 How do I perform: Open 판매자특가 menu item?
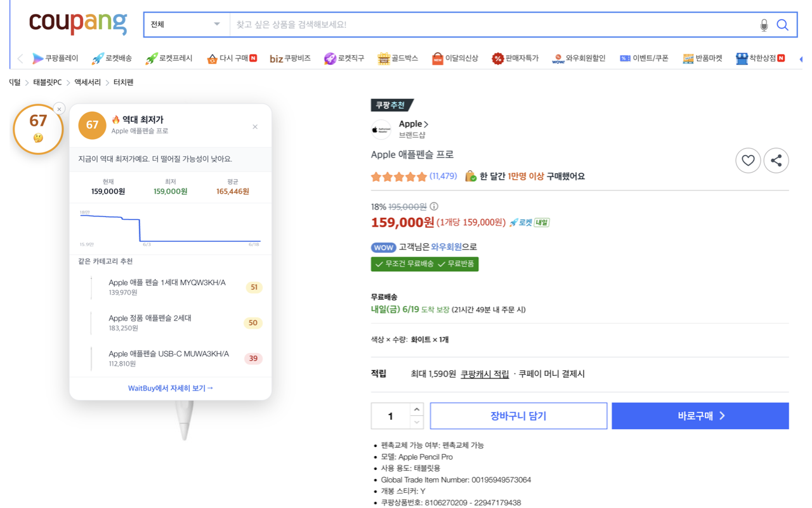515,58
